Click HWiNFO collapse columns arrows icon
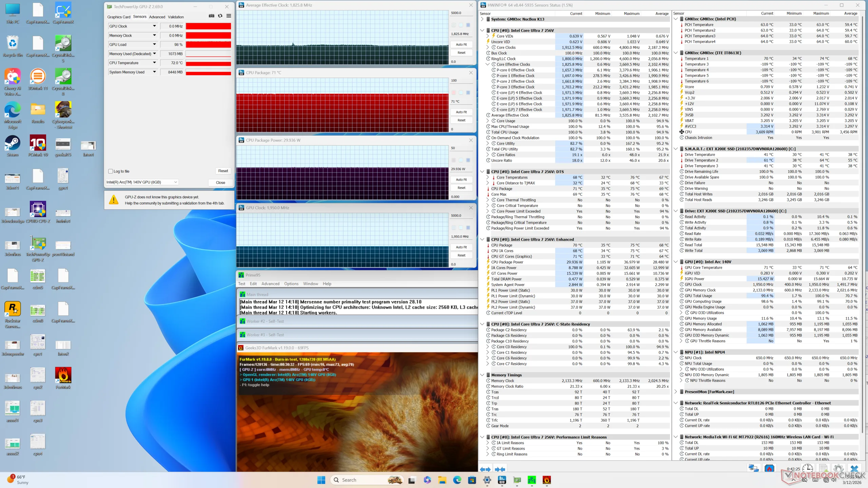This screenshot has width=868, height=488. 500,469
